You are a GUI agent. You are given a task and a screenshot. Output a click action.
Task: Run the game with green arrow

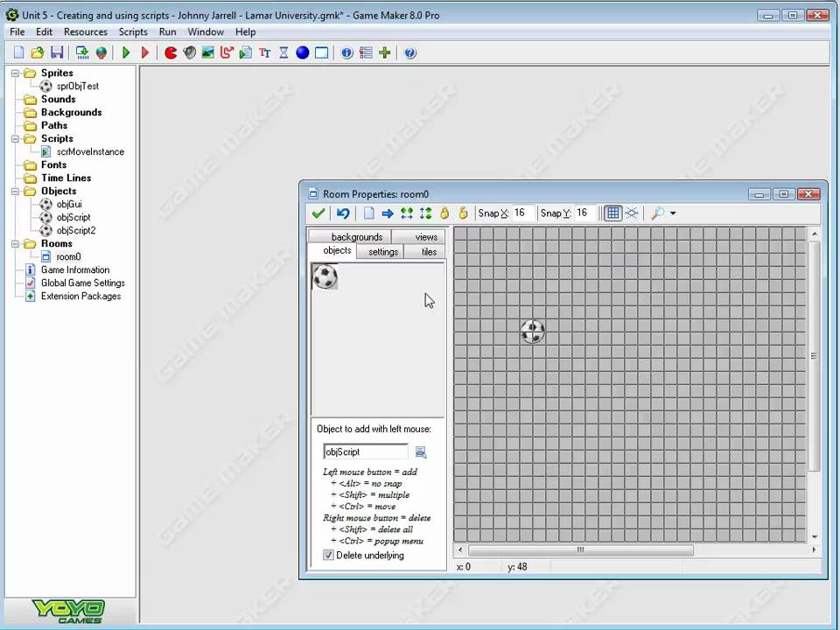click(x=126, y=52)
